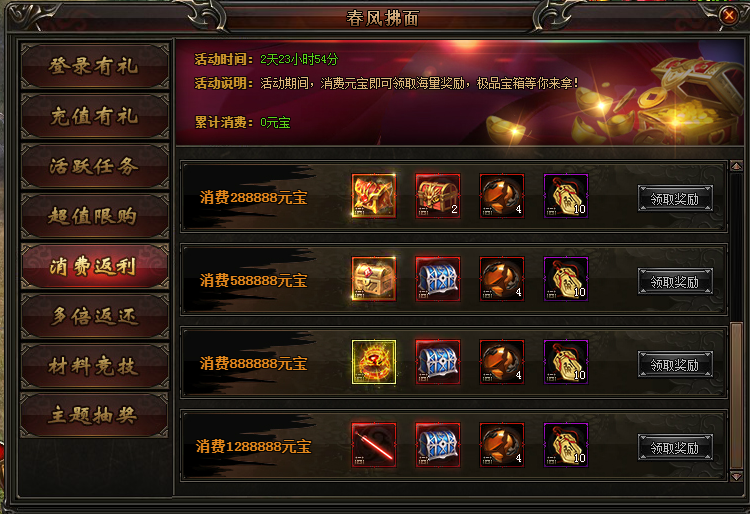Select the flaming ring reward icon
This screenshot has height=514, width=750.
(x=374, y=362)
